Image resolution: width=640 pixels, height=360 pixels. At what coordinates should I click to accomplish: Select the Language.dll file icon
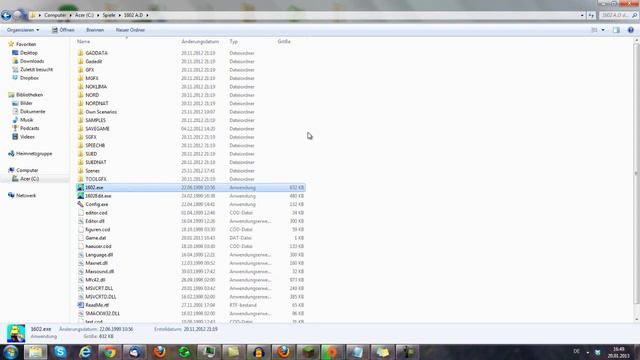80,255
